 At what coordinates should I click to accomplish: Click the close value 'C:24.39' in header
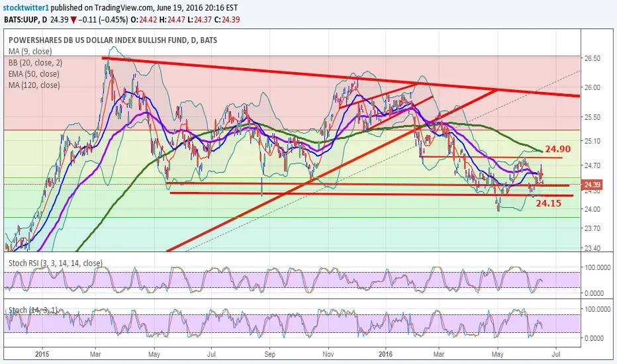coord(227,20)
